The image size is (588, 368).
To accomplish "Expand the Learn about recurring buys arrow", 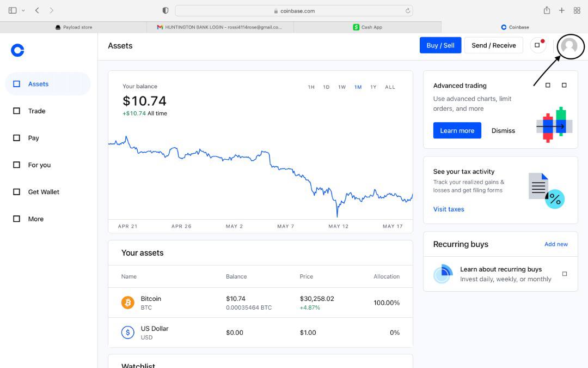I will [565, 274].
